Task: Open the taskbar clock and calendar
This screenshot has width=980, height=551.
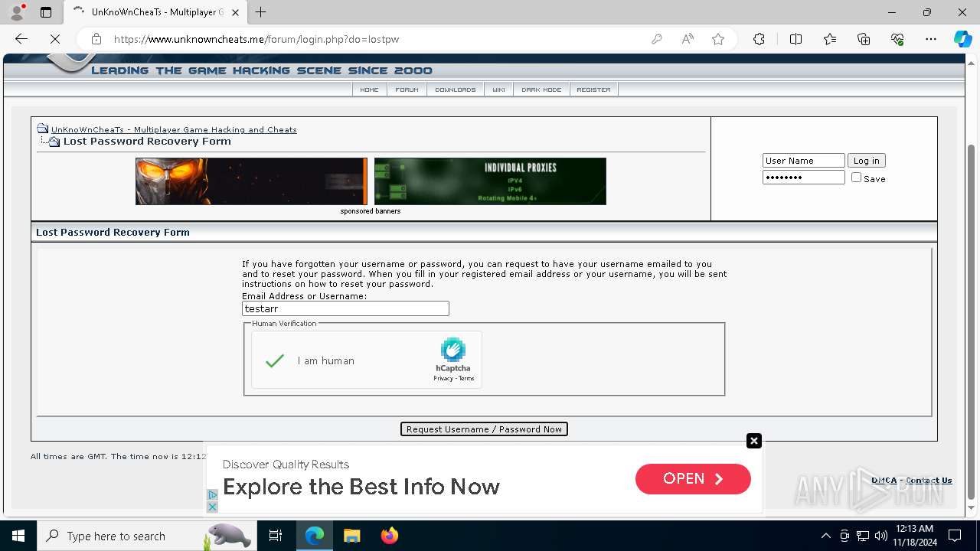Action: point(914,536)
